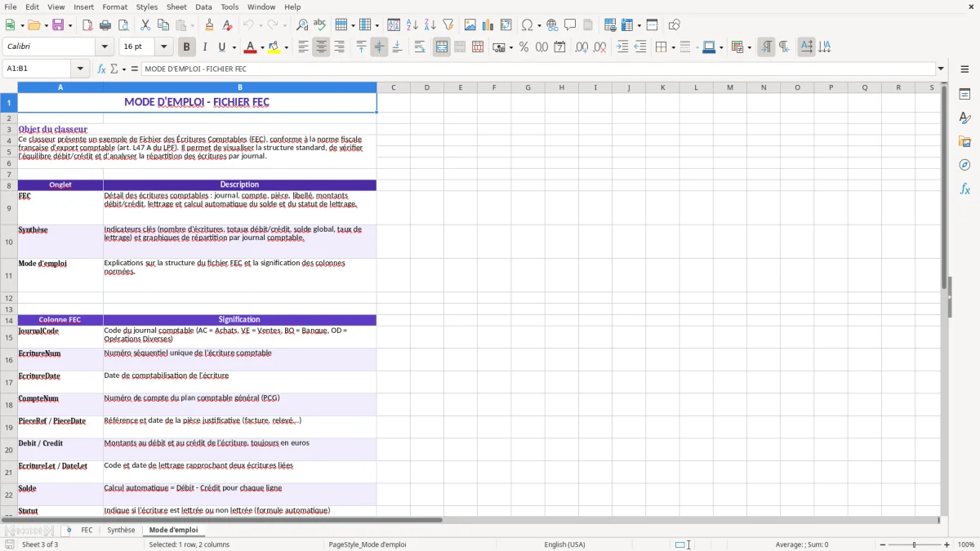Click the Define Print Area icon
Image resolution: width=980 pixels, height=551 pixels.
pyautogui.click(x=610, y=25)
